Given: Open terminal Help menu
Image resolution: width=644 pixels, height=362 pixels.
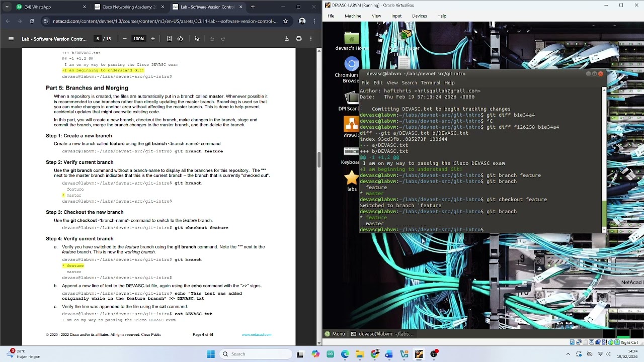Looking at the screenshot, I should click(449, 83).
